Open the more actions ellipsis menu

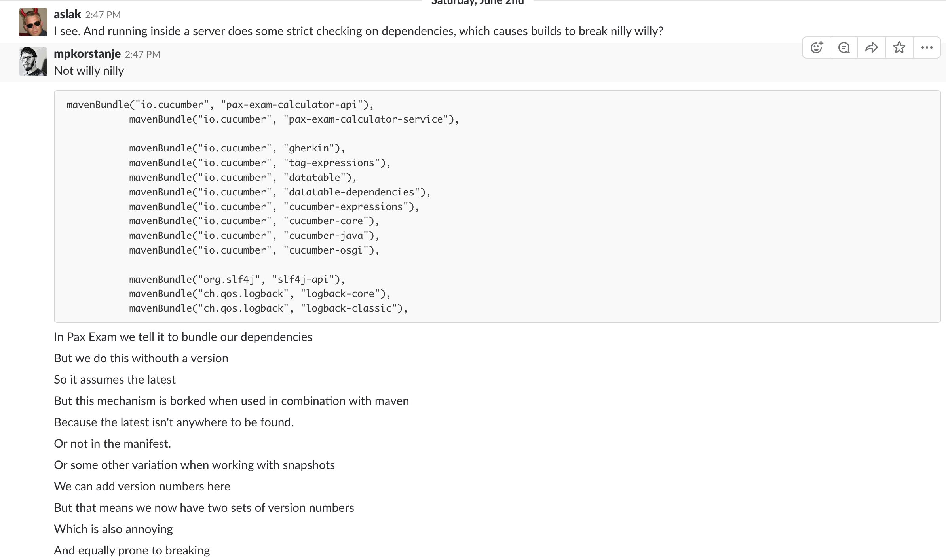pyautogui.click(x=927, y=47)
